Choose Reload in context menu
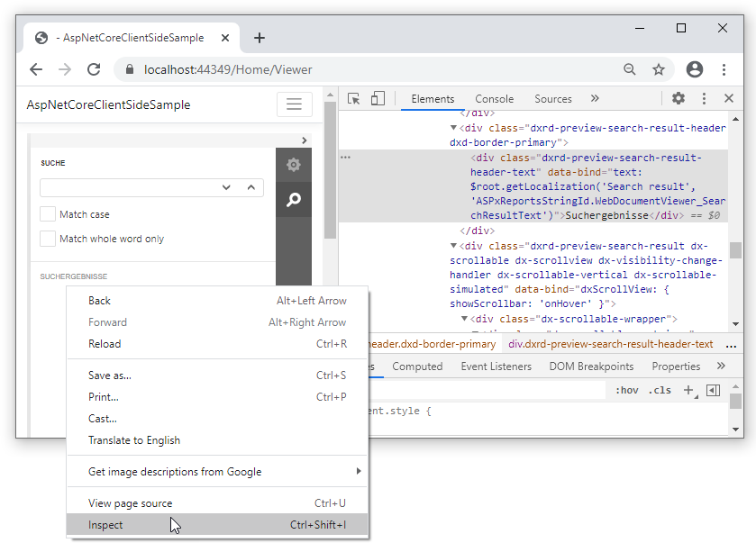756x543 pixels. 217,343
